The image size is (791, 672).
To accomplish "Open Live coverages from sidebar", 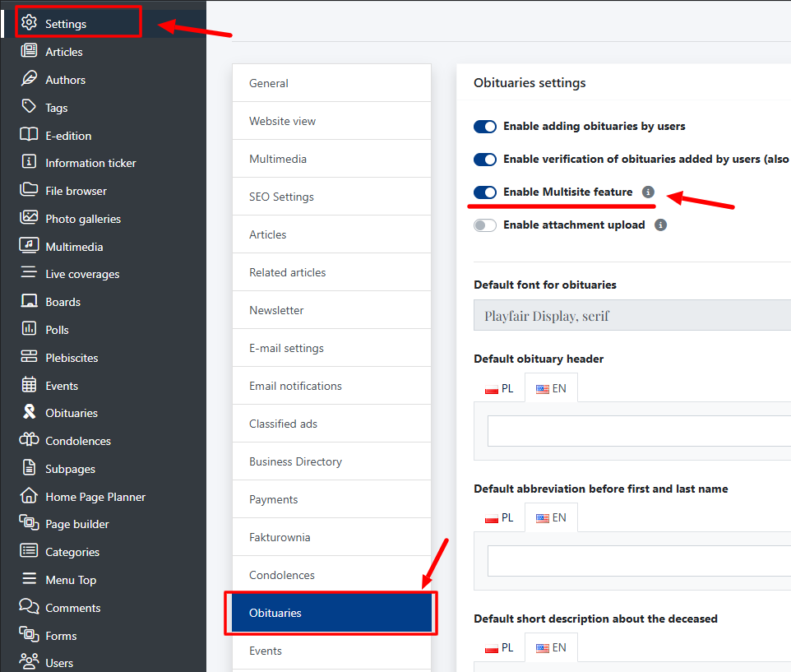I will tap(82, 274).
